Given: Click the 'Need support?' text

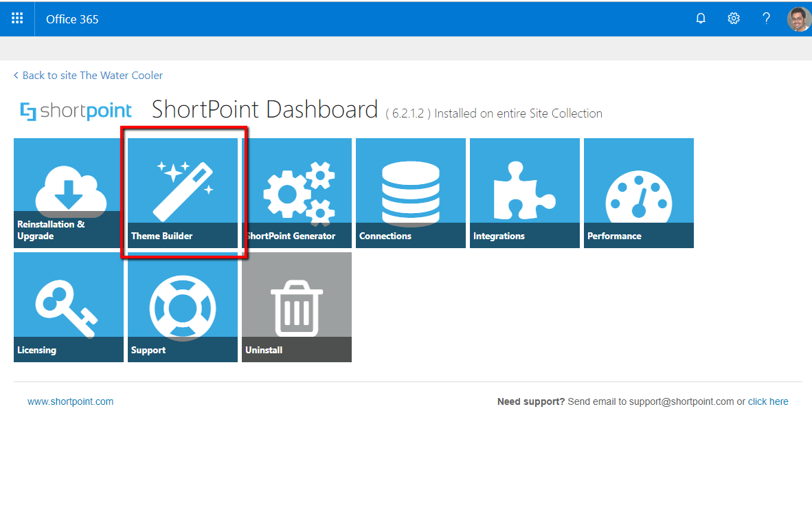Looking at the screenshot, I should pyautogui.click(x=531, y=401).
